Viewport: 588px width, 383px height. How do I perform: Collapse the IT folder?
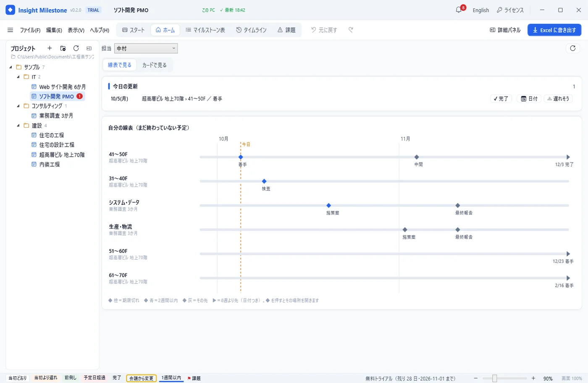(18, 77)
